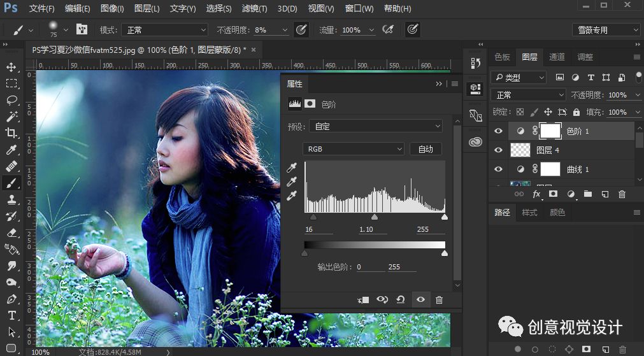Select the Smudge tool
Image resolution: width=644 pixels, height=356 pixels.
point(11,266)
